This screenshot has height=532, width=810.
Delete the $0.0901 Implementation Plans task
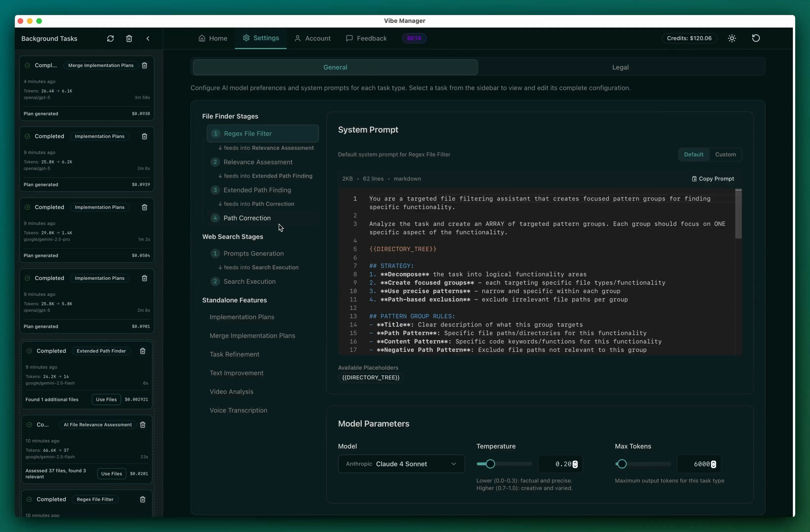point(144,278)
